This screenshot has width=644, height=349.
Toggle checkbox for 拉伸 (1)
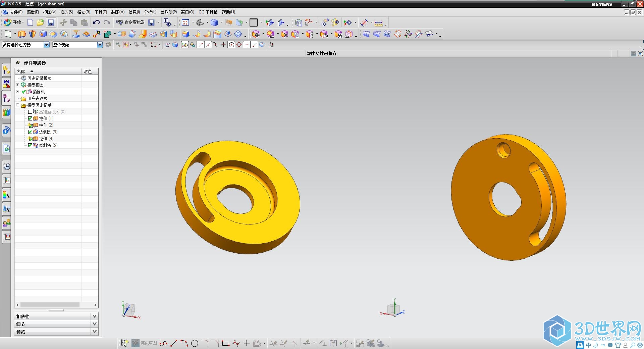point(30,118)
